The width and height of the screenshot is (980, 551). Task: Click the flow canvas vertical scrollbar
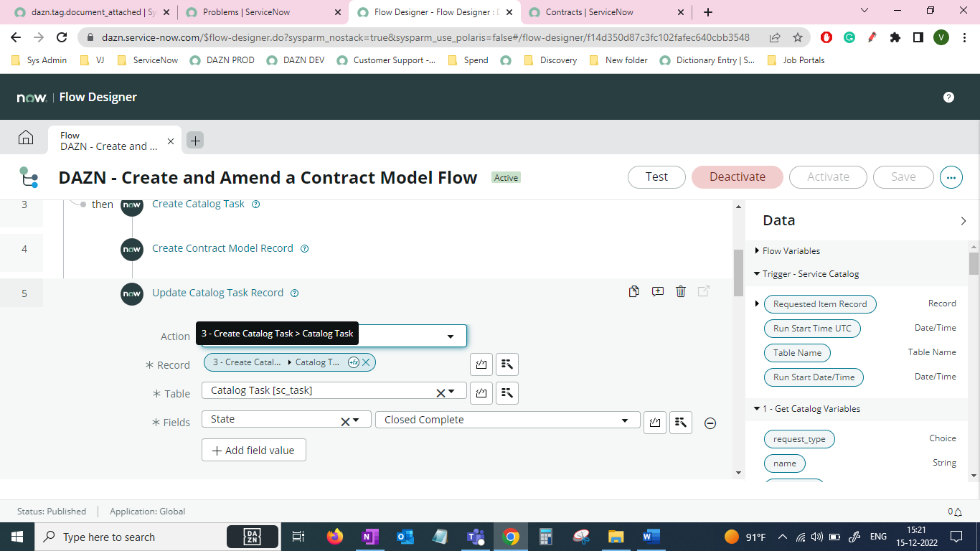pos(738,273)
